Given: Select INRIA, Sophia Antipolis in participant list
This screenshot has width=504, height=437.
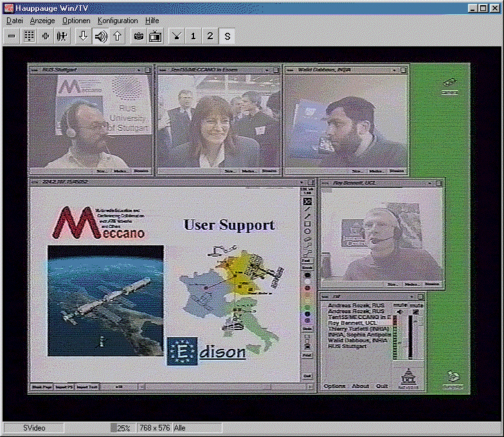Looking at the screenshot, I should 359,335.
